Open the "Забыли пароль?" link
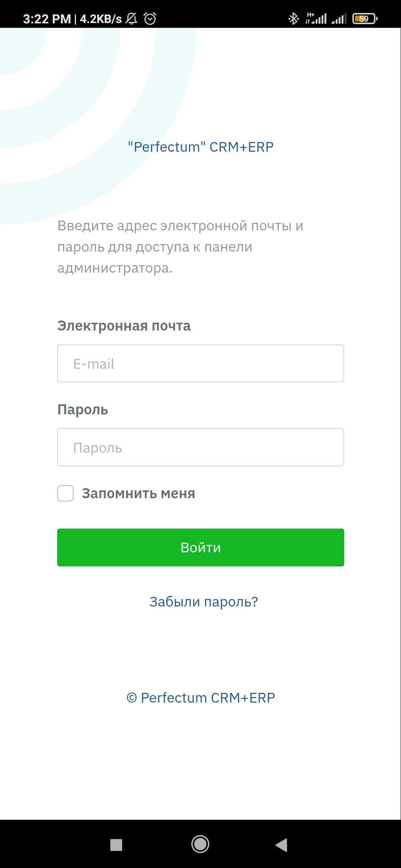 tap(203, 602)
